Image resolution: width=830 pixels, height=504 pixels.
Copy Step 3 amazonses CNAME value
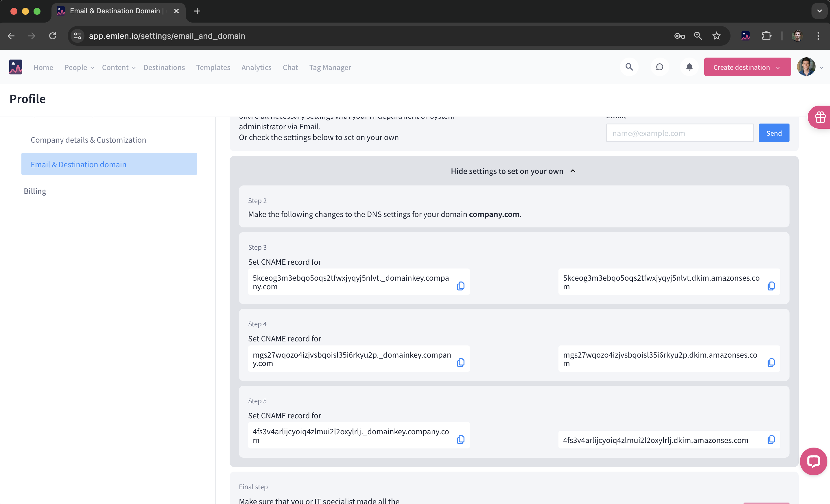[771, 286]
